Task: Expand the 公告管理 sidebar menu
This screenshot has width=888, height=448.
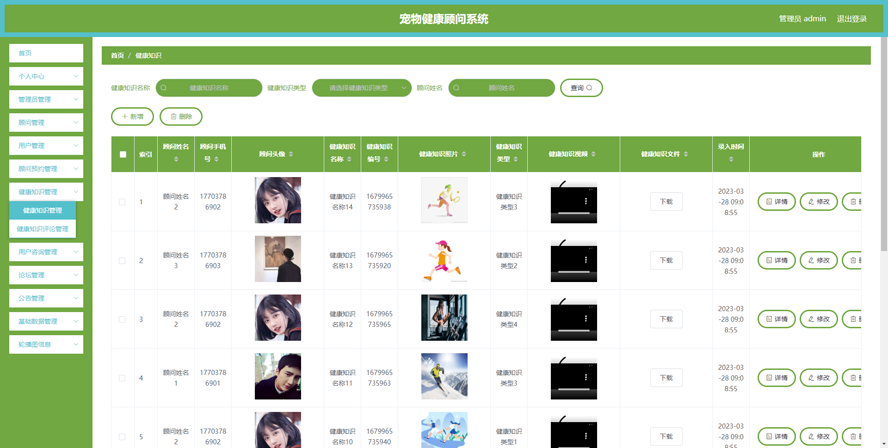Action: tap(46, 298)
